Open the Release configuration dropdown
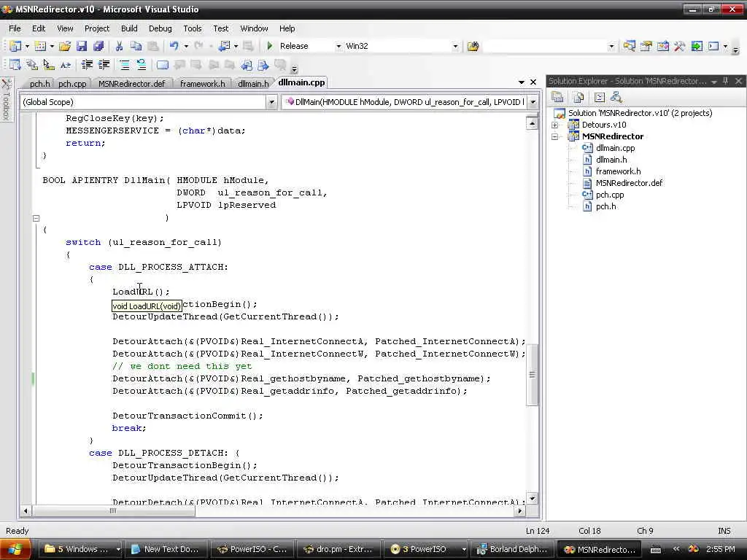The image size is (747, 560). tap(338, 46)
